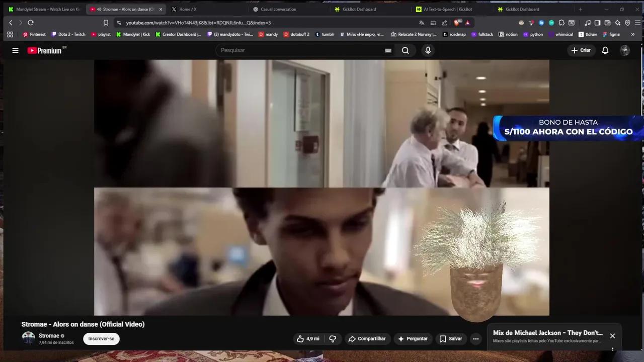644x362 pixels.
Task: Click the magnifier search button
Action: (x=406, y=50)
